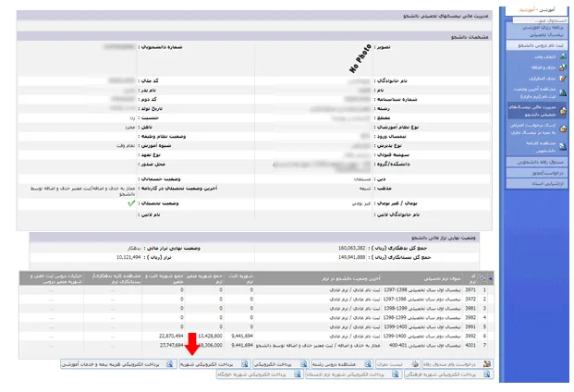Click پرداخت الکترونیکی هزینه بیمه و خدمات آموزشی
Viewport: 574px width, 392px height.
pos(118,364)
